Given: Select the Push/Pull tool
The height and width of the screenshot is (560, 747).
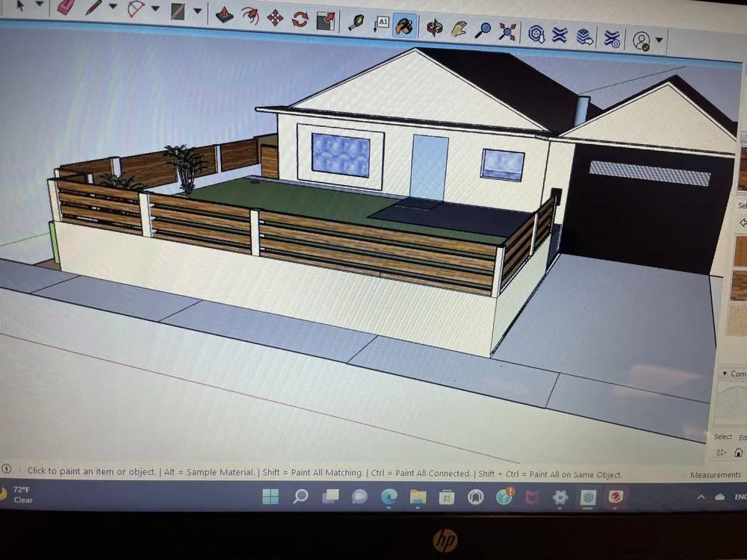Looking at the screenshot, I should [223, 16].
